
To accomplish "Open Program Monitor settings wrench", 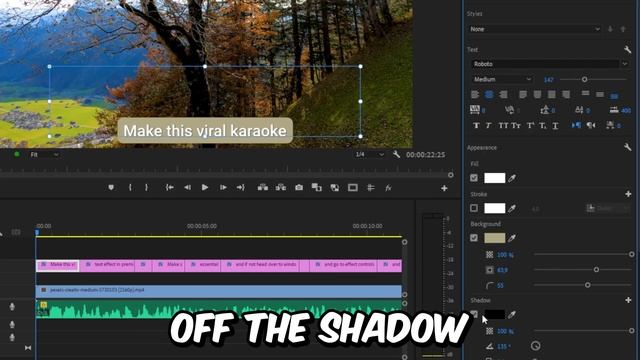I will pos(396,154).
